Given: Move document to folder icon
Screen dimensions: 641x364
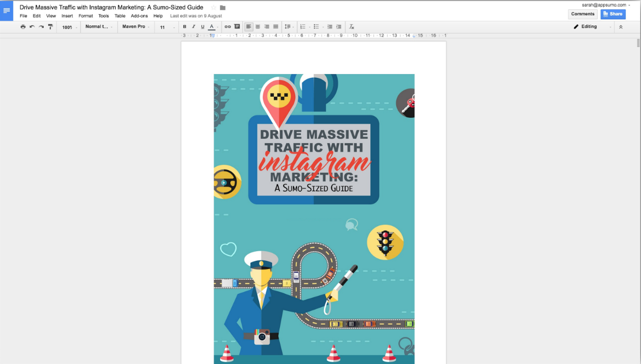Looking at the screenshot, I should click(x=223, y=8).
